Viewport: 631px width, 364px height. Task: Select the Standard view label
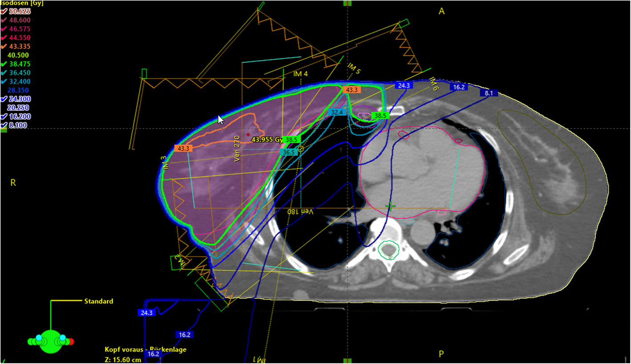click(99, 301)
